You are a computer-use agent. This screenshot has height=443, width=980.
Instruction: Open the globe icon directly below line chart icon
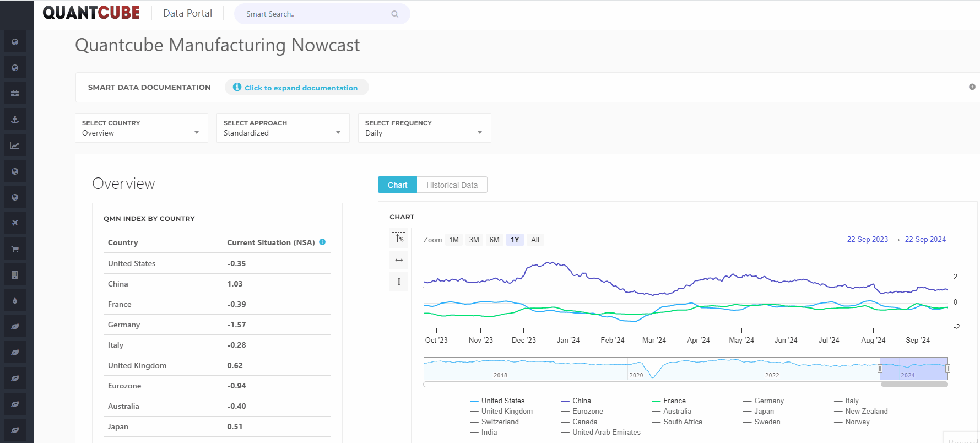click(15, 171)
